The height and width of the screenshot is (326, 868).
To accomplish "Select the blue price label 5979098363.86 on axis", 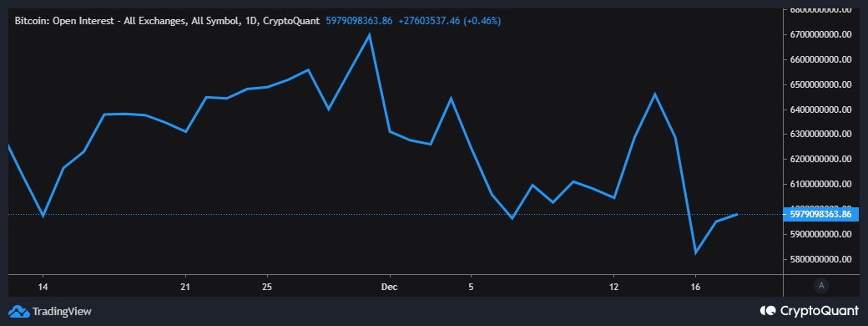I will (821, 214).
